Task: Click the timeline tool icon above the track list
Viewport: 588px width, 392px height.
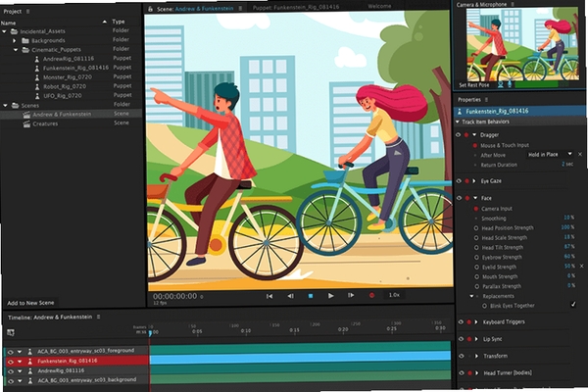Action: pyautogui.click(x=11, y=332)
